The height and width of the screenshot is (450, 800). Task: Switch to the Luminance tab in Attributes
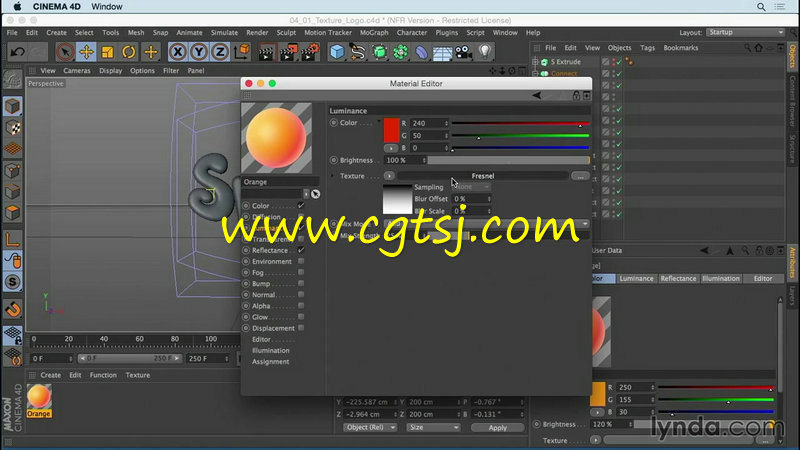click(636, 279)
